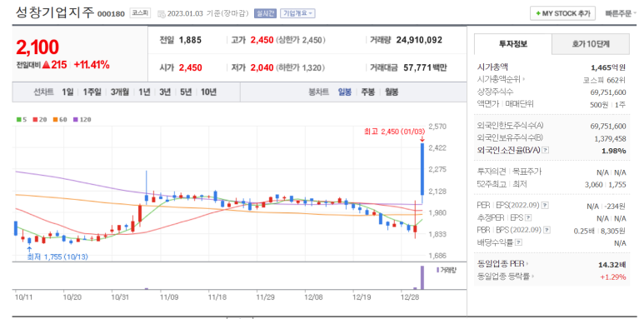Open help icon for 외국인소진율(B/A)
This screenshot has height=319, width=644.
click(545, 150)
